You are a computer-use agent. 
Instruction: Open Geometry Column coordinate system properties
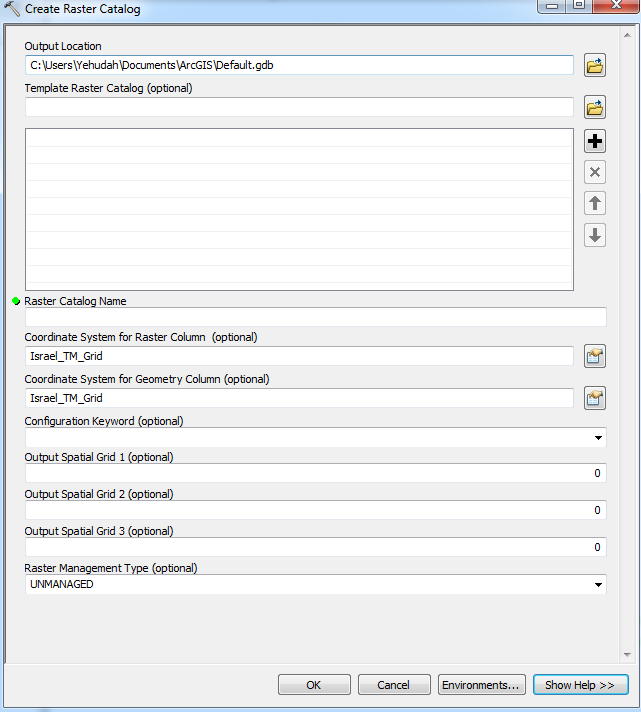click(x=595, y=398)
